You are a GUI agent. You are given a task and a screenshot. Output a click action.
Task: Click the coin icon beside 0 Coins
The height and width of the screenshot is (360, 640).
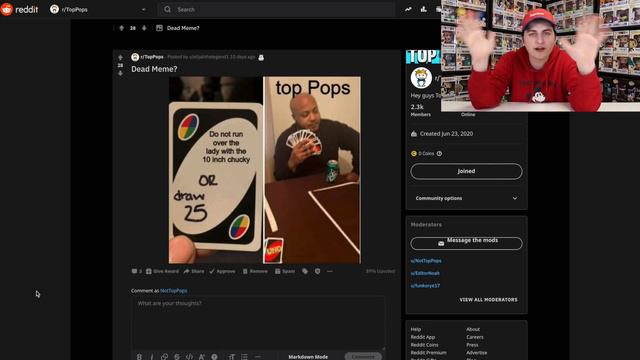coord(414,153)
